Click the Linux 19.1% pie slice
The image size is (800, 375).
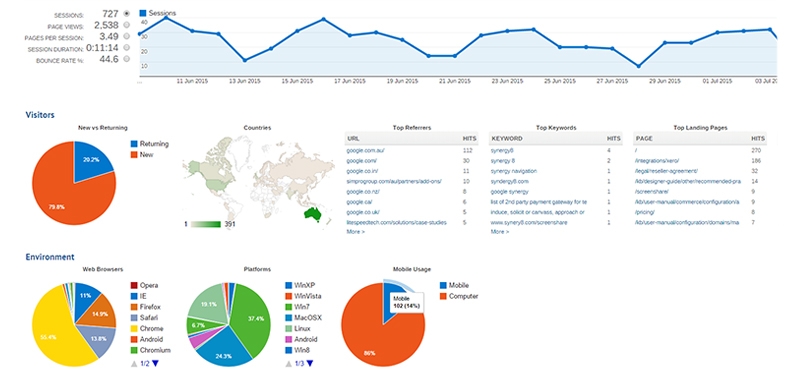209,306
